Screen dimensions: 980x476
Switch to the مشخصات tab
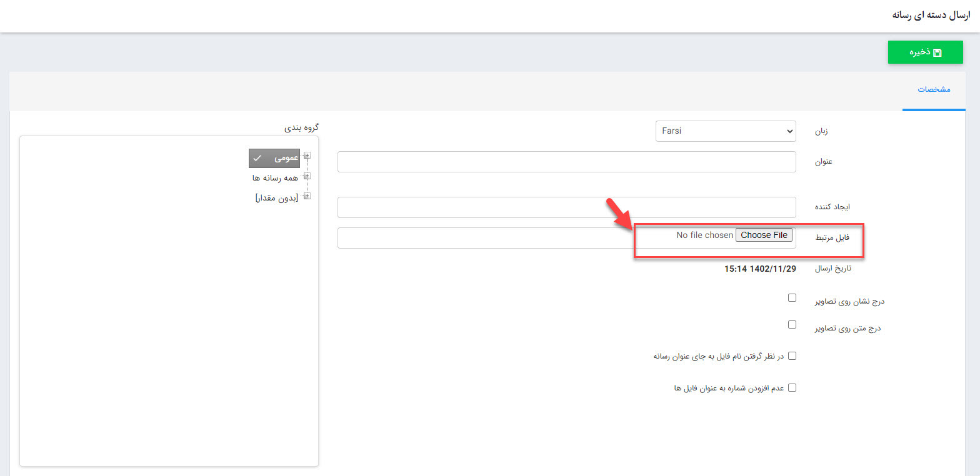point(934,89)
